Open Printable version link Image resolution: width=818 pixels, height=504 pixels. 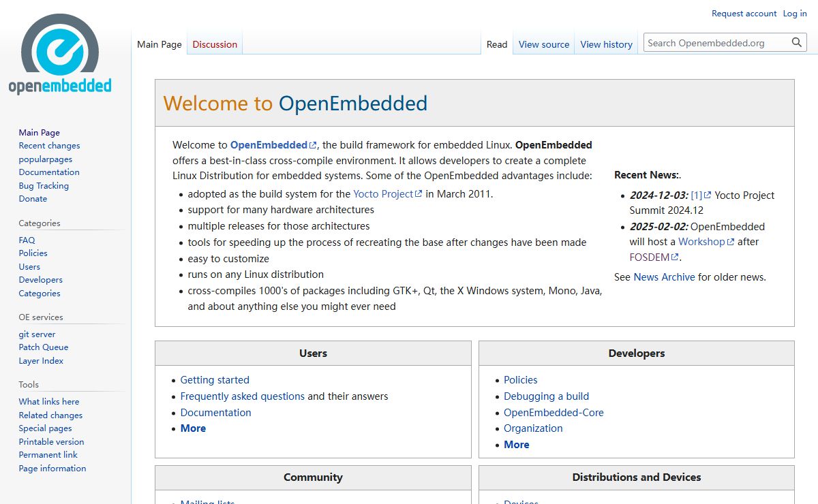[x=51, y=442]
